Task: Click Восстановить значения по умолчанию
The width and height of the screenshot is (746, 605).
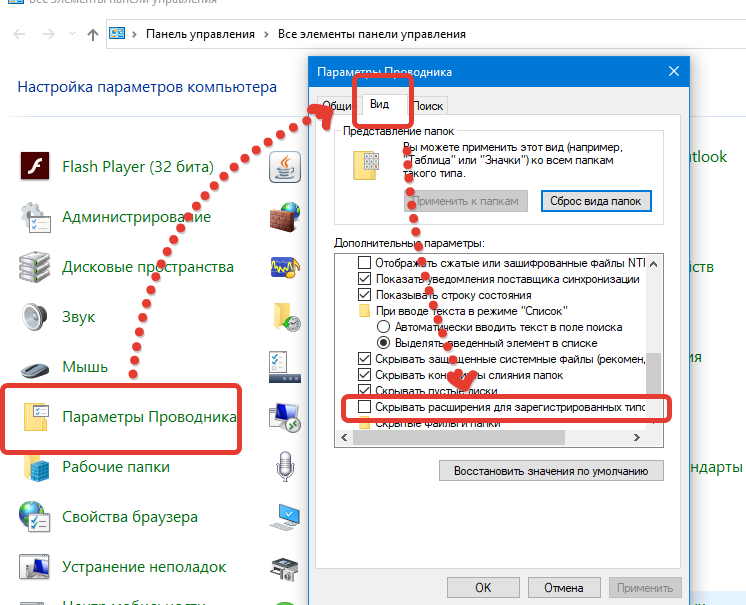Action: pos(551,471)
